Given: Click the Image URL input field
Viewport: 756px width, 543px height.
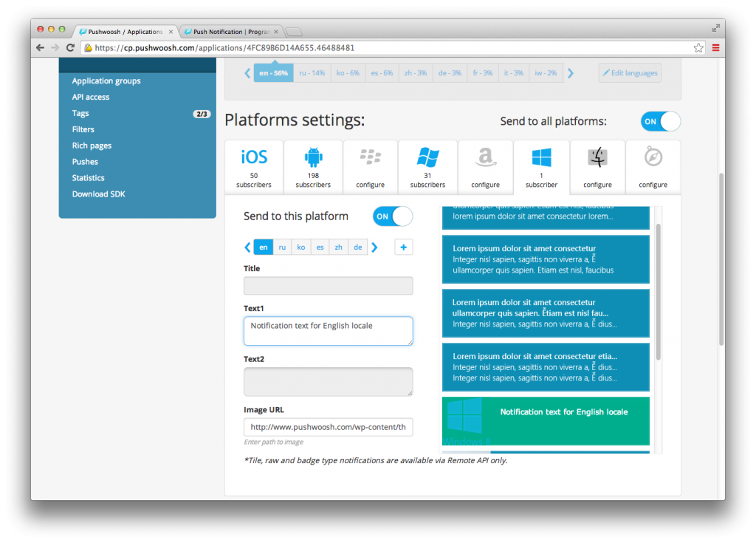Looking at the screenshot, I should 328,427.
